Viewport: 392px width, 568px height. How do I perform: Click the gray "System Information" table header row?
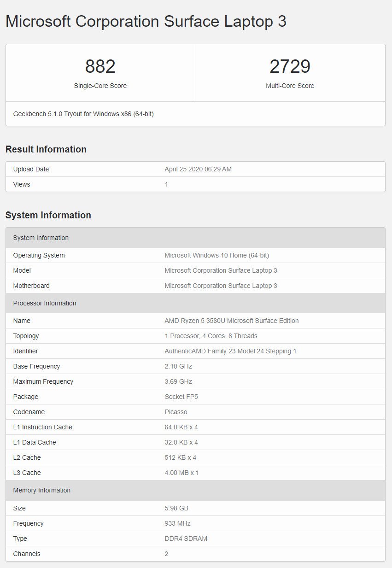coord(195,238)
